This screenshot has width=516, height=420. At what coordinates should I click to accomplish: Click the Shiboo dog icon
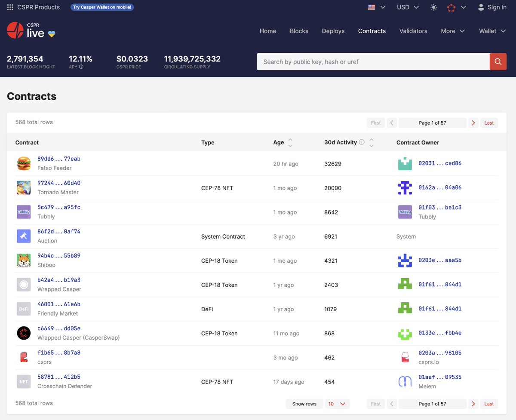[x=24, y=261]
